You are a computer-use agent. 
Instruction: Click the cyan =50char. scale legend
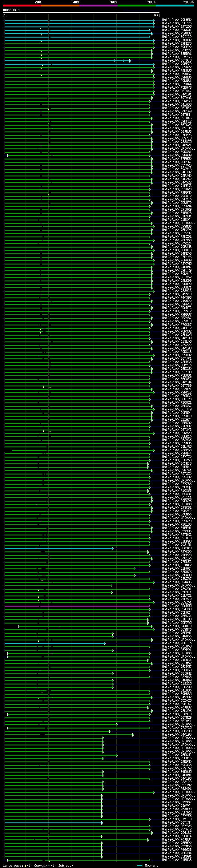(148, 866)
